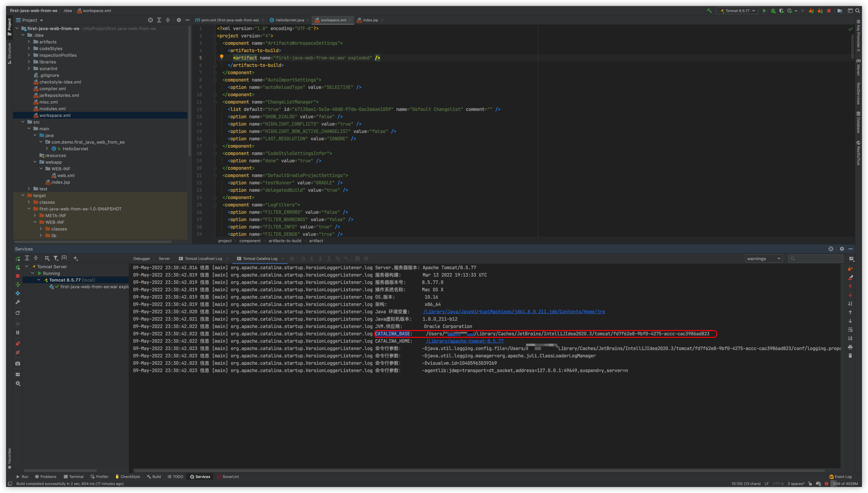The width and height of the screenshot is (868, 493).
Task: Open the apache-tomcat-8.5.77 CATALINA_HOME path link
Action: pos(465,341)
